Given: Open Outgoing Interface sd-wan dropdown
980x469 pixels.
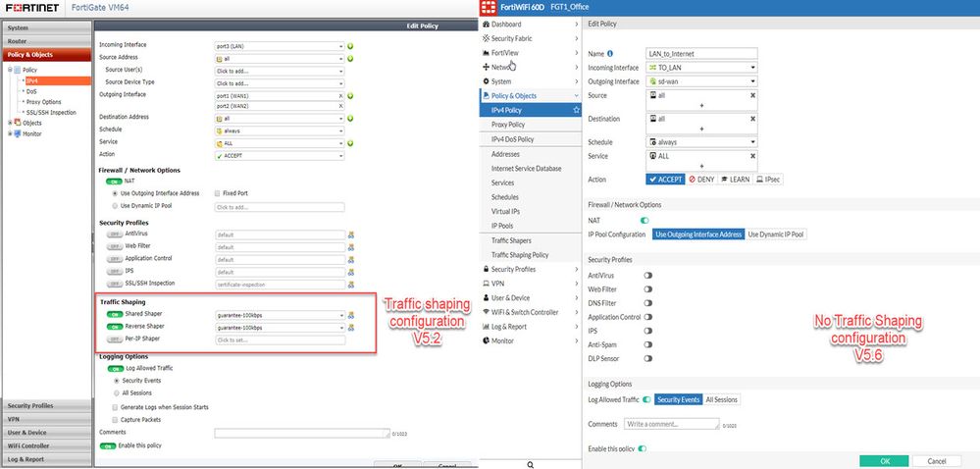Looking at the screenshot, I should (701, 81).
